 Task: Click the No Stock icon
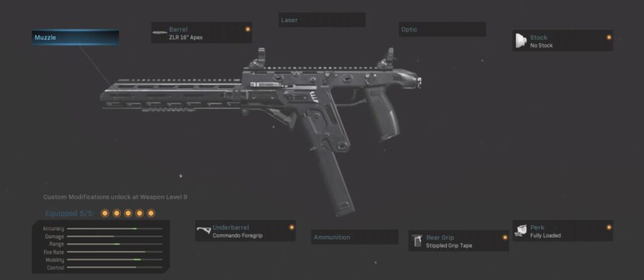click(521, 40)
